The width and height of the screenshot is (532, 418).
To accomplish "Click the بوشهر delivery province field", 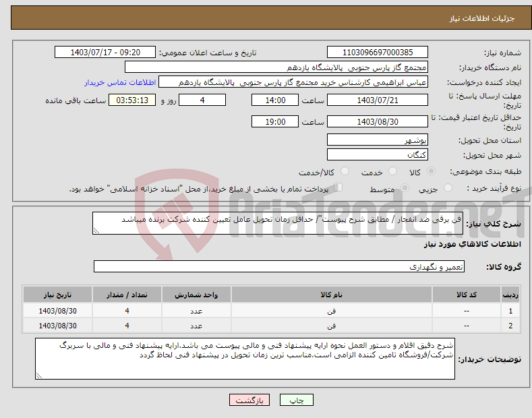I will (x=378, y=140).
